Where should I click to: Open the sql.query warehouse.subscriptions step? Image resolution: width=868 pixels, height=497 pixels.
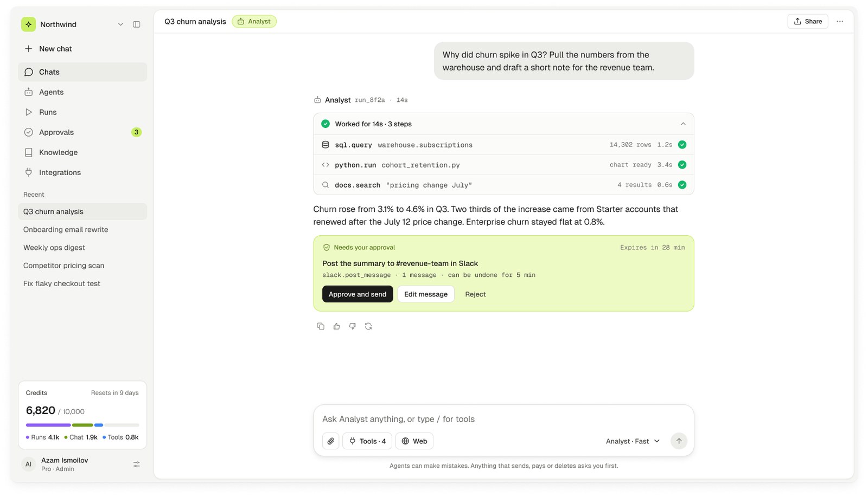(503, 145)
